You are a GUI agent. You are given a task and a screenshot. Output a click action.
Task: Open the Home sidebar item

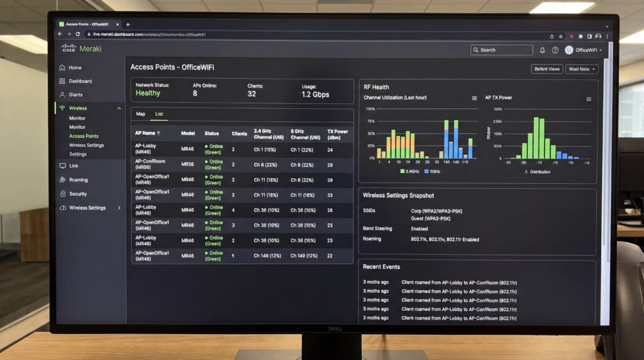[x=75, y=68]
